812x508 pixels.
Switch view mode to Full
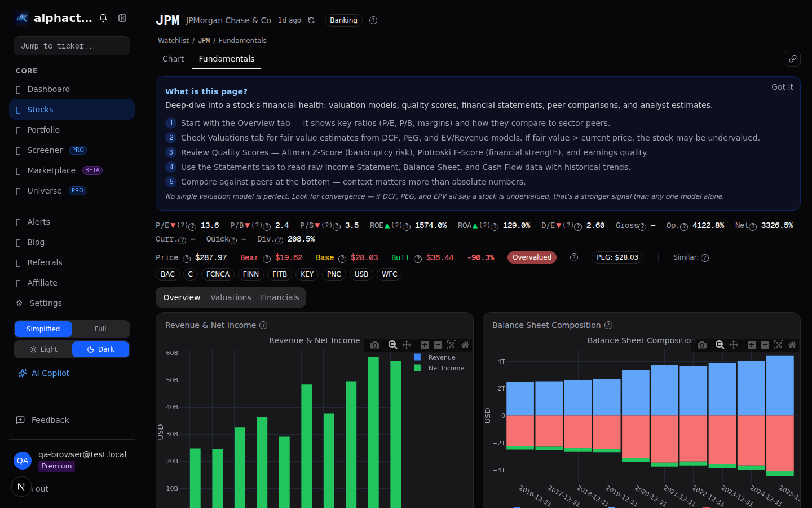[100, 329]
